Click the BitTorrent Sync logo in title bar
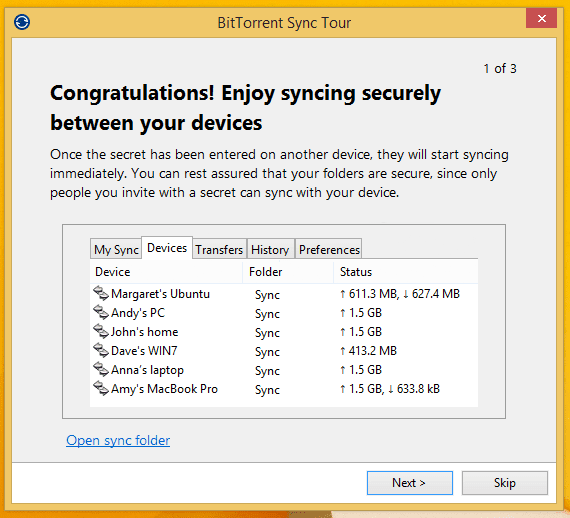Screen dimensions: 570x518 coord(22,22)
